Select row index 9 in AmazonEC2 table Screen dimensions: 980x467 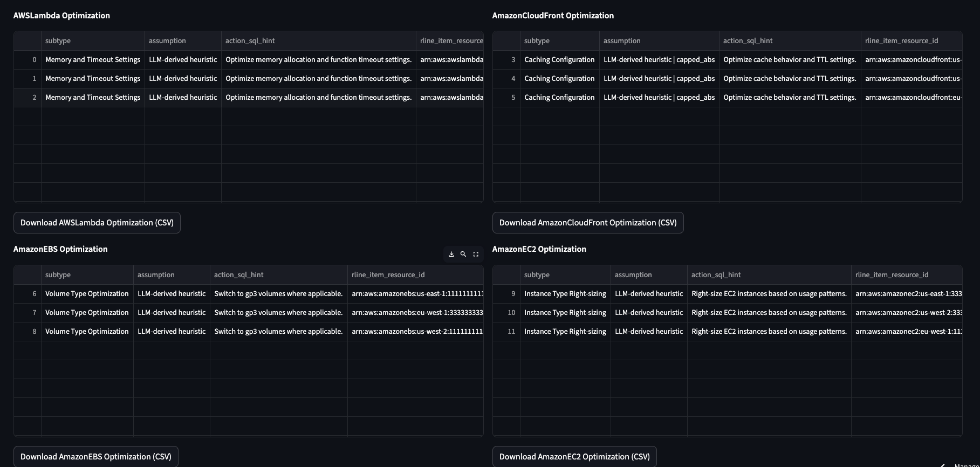pyautogui.click(x=506, y=294)
